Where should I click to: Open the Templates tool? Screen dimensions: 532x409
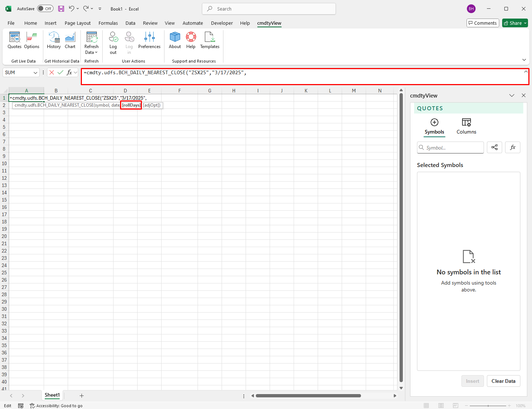point(210,40)
